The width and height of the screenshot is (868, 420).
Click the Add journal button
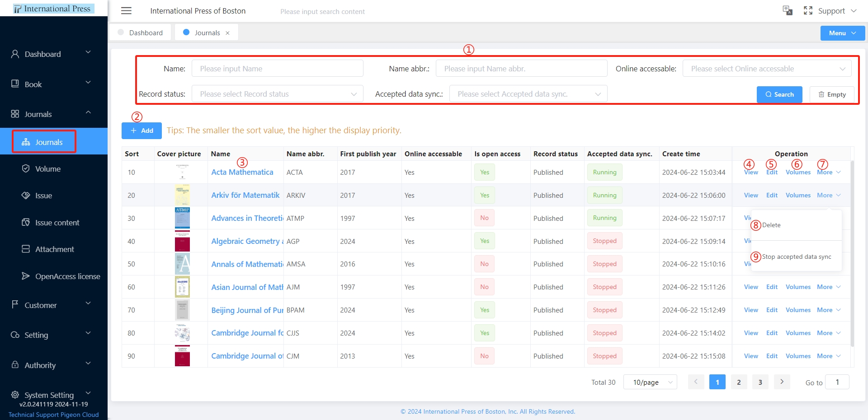[x=142, y=131]
